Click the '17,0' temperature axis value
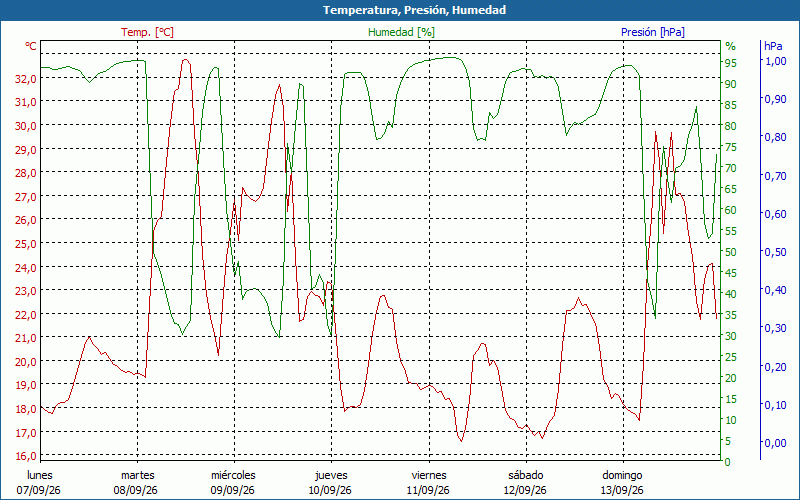The height and width of the screenshot is (500, 800). click(x=26, y=433)
